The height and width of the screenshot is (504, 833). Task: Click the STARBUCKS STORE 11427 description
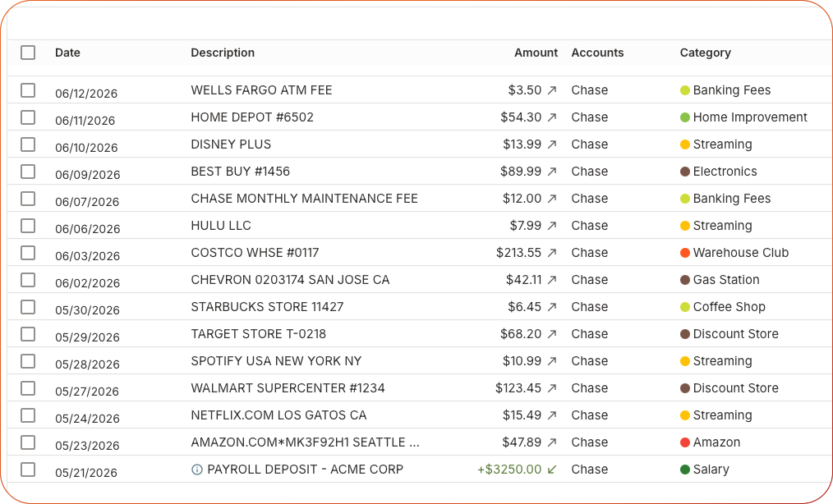(x=267, y=307)
